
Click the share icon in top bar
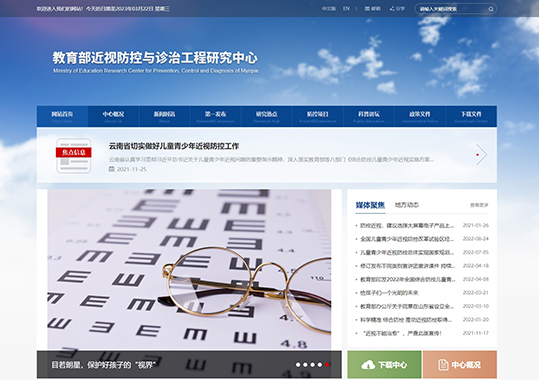point(392,9)
